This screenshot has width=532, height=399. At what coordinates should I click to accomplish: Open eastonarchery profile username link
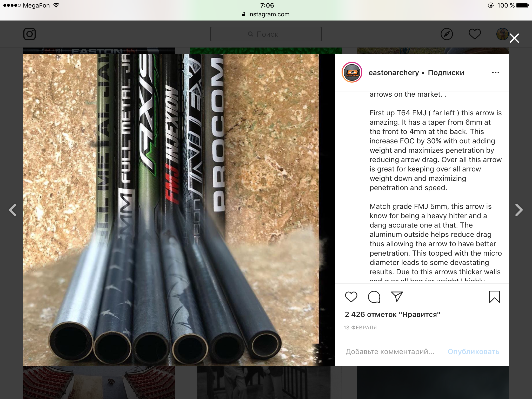coord(394,72)
